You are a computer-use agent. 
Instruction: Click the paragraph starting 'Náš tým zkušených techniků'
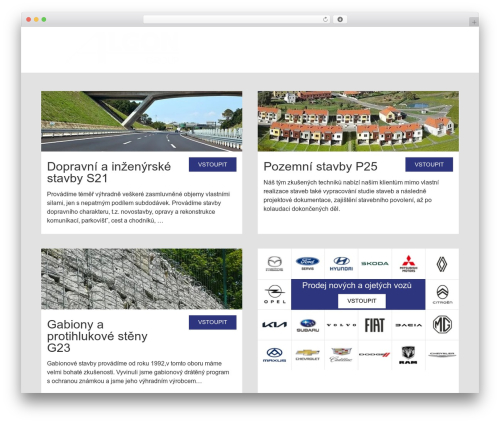click(351, 196)
